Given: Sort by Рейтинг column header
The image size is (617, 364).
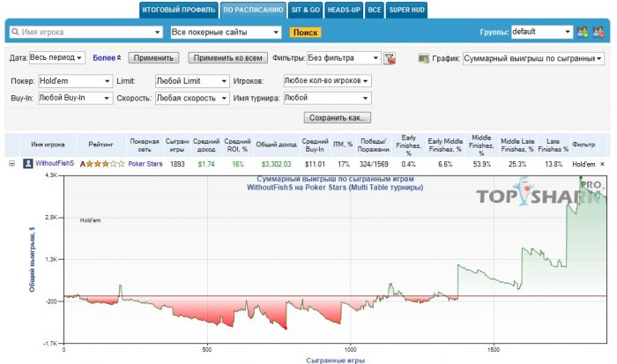Looking at the screenshot, I should click(100, 145).
